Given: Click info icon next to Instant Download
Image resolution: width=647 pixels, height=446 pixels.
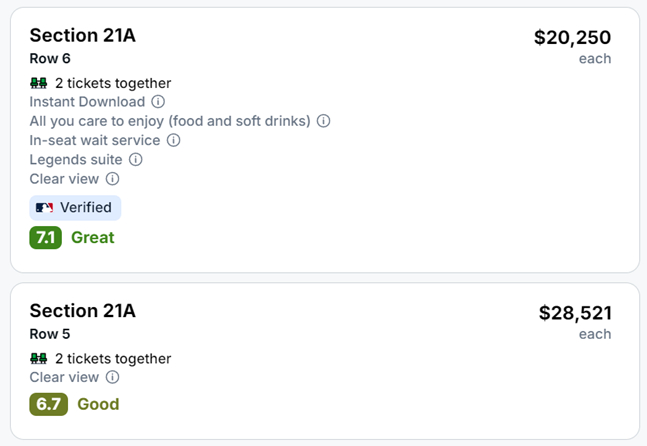Looking at the screenshot, I should [158, 101].
